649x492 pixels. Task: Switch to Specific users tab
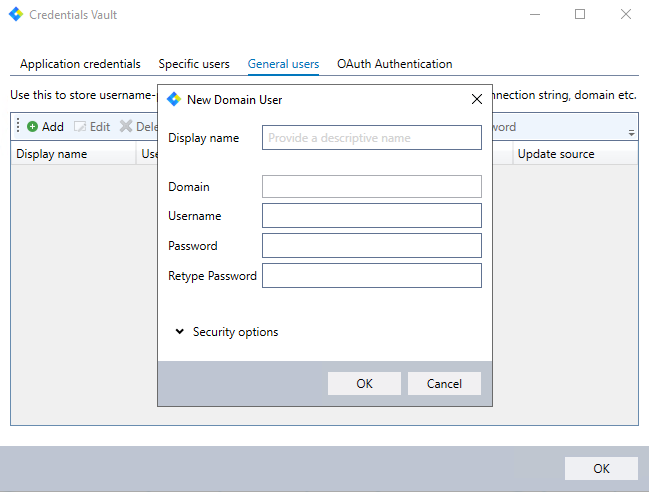point(194,64)
